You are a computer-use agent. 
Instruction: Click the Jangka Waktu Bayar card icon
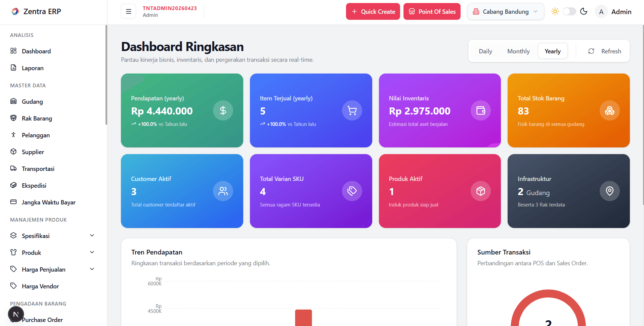pos(13,202)
